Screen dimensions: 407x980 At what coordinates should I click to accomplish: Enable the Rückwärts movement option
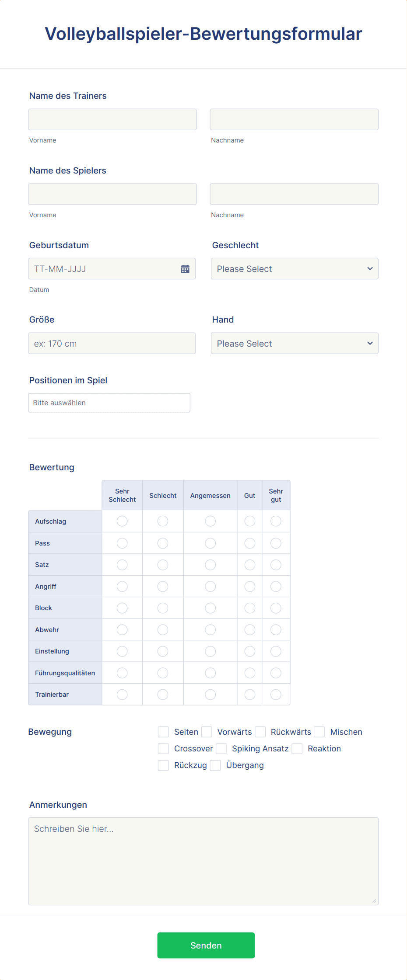coord(260,732)
